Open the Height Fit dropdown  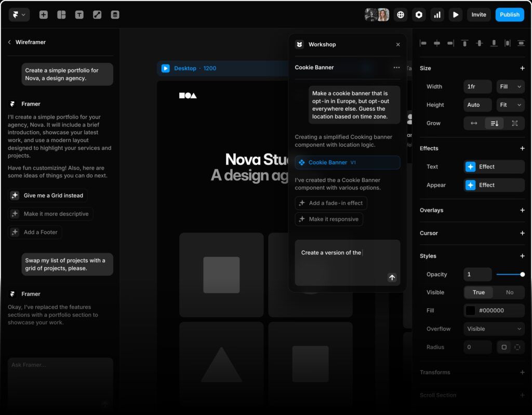(x=510, y=105)
